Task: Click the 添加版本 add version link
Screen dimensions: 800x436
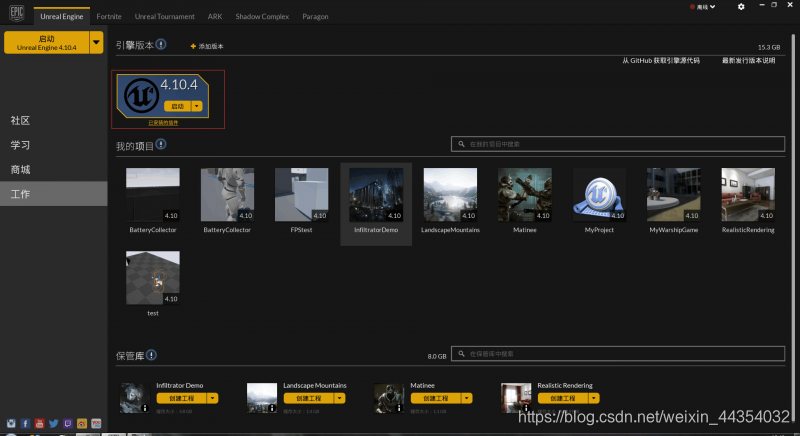Action: point(211,46)
